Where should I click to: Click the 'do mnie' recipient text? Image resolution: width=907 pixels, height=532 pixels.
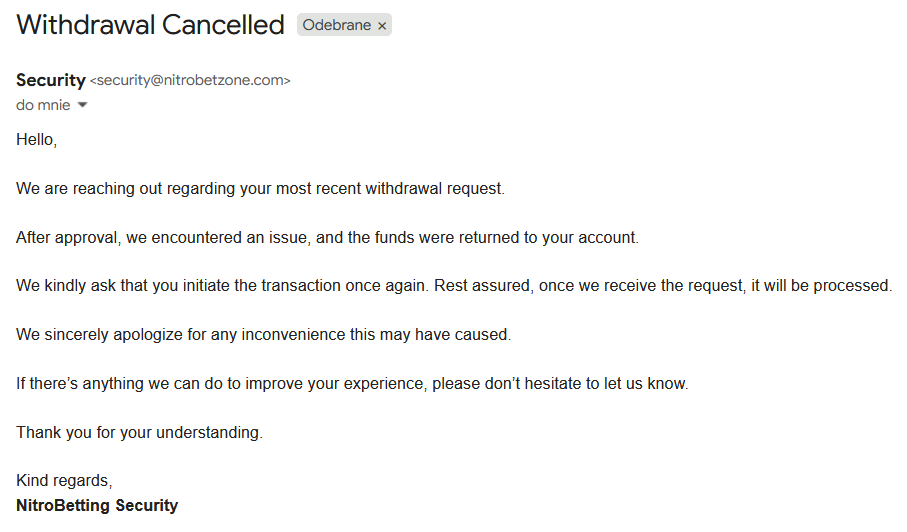tap(43, 105)
